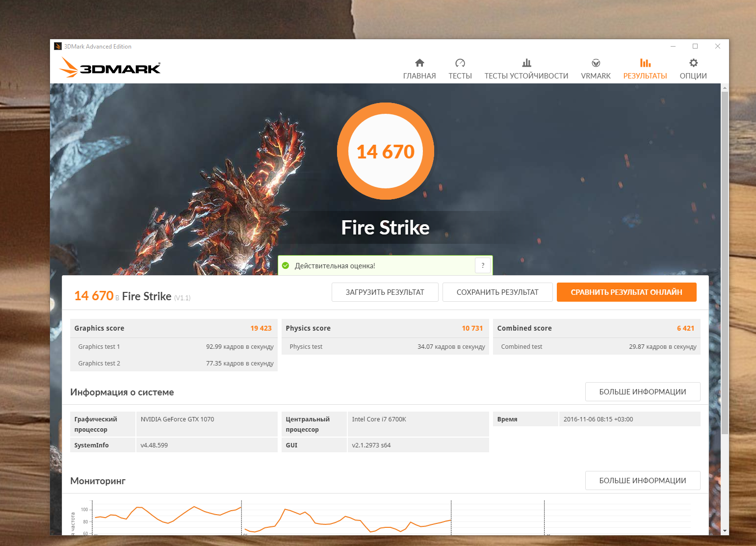This screenshot has width=756, height=546.
Task: Click the Fire Strike title on banner
Action: point(386,228)
